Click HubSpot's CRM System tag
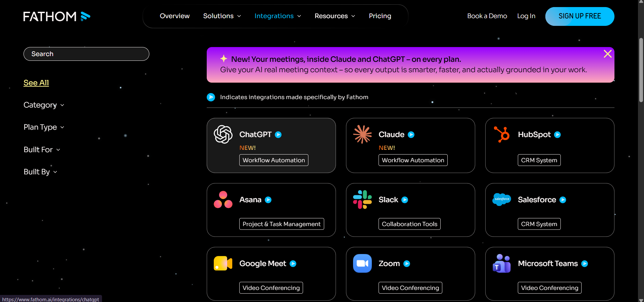The image size is (644, 302). click(x=539, y=160)
